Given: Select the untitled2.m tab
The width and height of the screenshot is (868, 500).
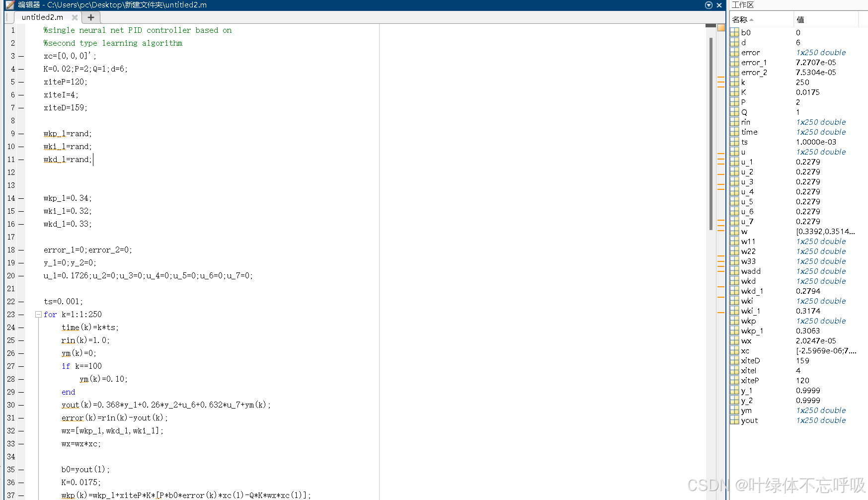Looking at the screenshot, I should coord(42,17).
